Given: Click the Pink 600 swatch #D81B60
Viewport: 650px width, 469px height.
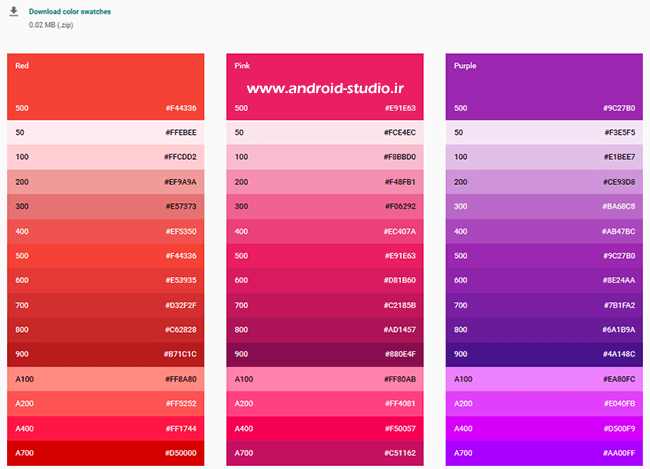Looking at the screenshot, I should [325, 280].
